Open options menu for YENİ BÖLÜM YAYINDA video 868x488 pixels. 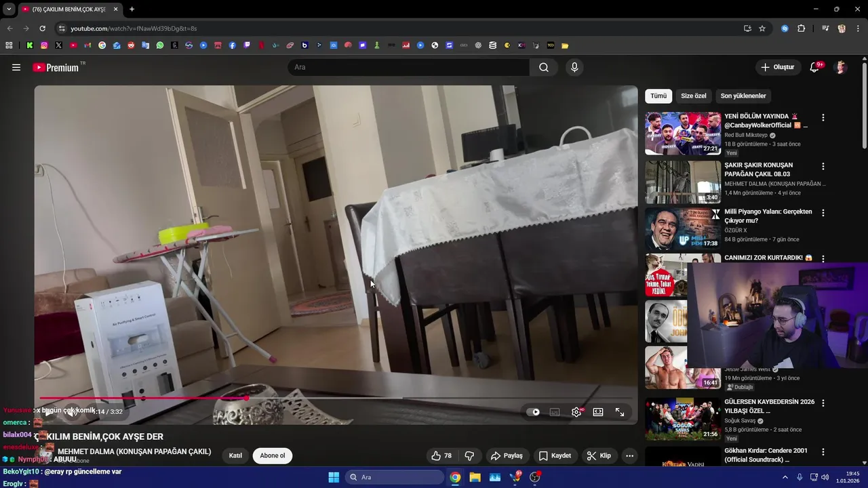click(x=823, y=117)
